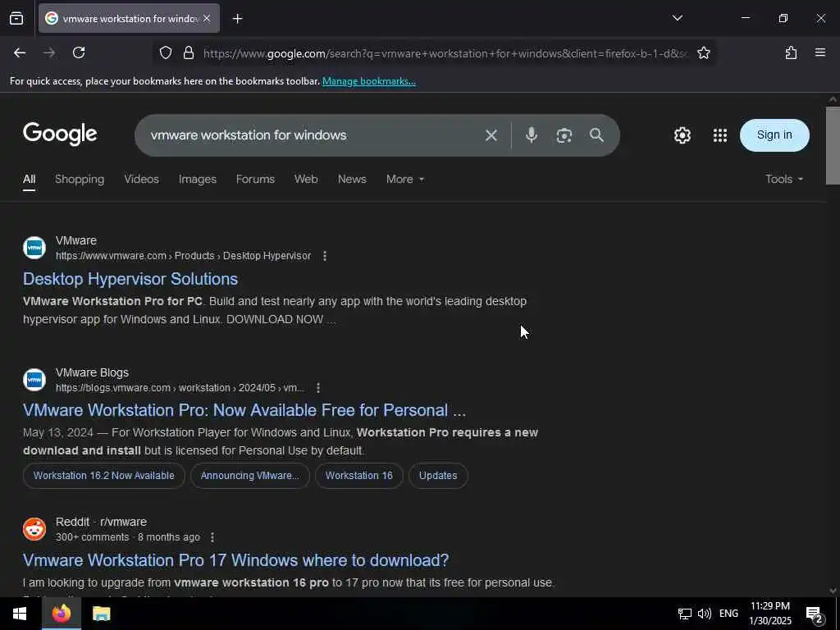Focus the browser address bar
840x630 pixels.
pos(445,53)
